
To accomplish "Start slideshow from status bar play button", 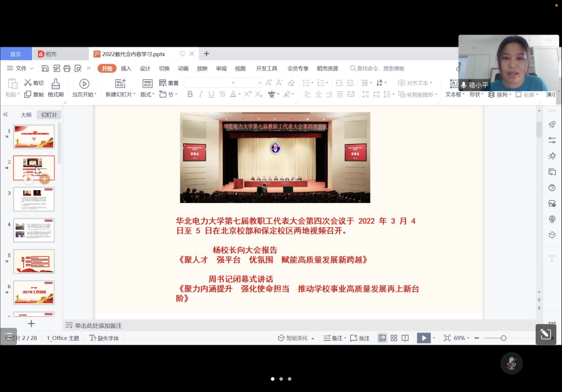I will tap(423, 338).
